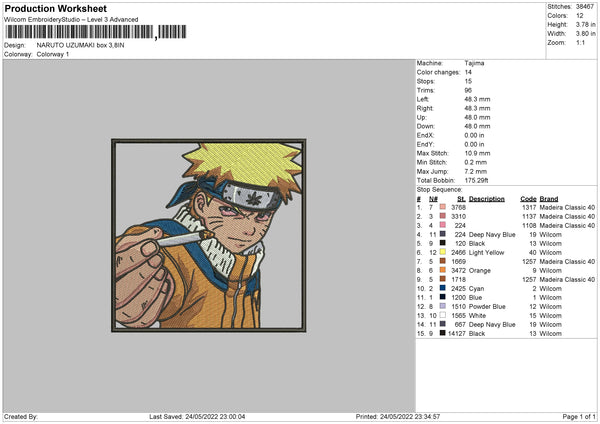
Task: Click the 'N#' column header
Action: 433,199
